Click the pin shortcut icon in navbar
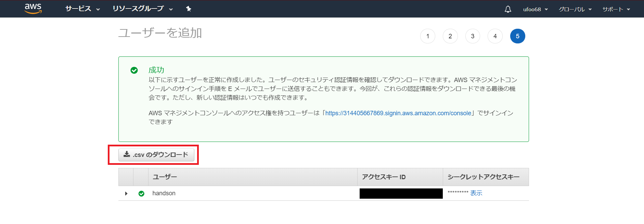This screenshot has width=644, height=224. coord(189,9)
